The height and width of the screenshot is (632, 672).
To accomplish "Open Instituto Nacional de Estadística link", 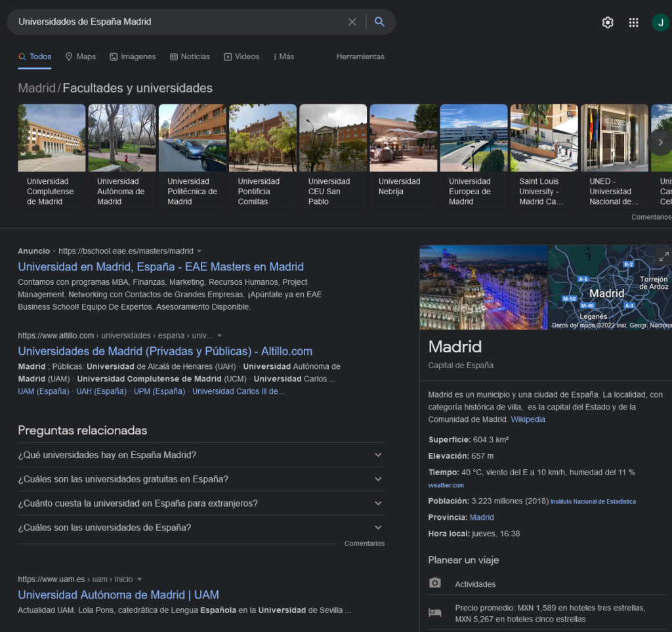I will point(593,502).
